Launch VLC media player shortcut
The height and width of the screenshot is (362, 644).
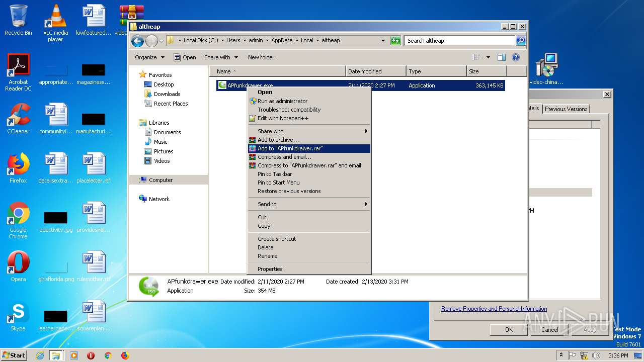pos(55,23)
